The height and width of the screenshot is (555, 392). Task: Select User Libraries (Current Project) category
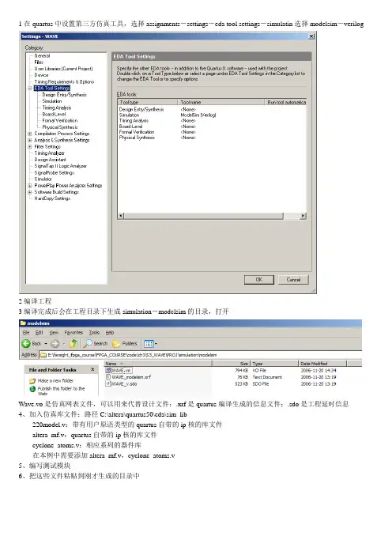[x=63, y=69]
